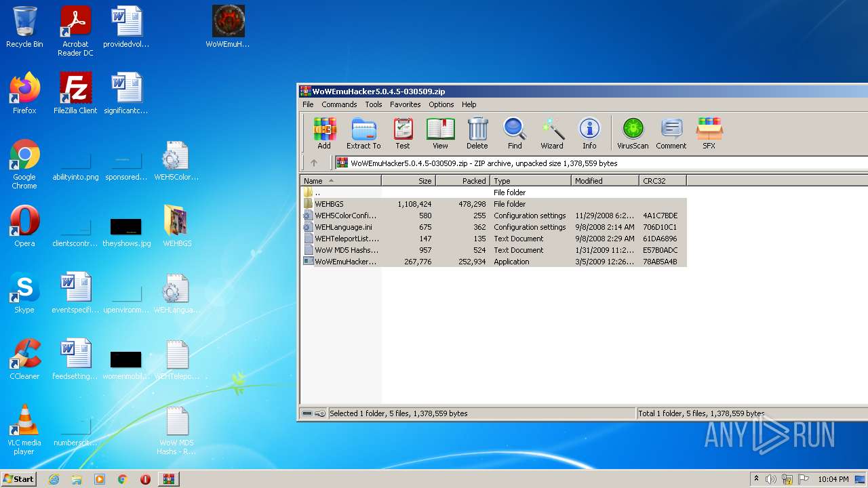The image size is (868, 488).
Task: Open the Acrobat Reader DC desktop shortcut
Action: pos(75,31)
